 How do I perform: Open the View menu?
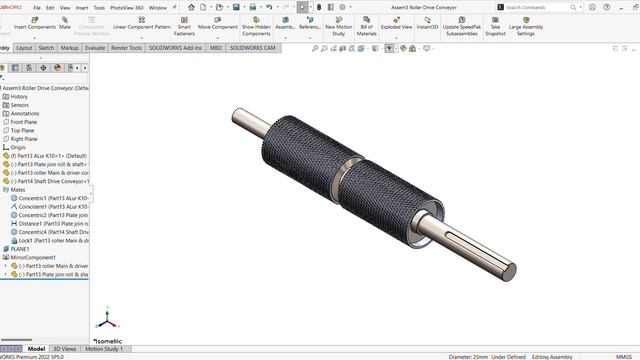tap(65, 8)
